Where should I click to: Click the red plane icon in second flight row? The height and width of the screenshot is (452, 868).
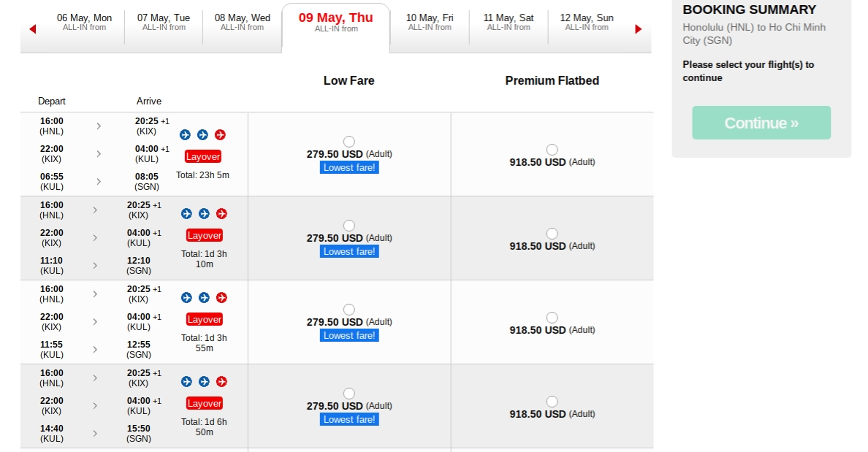pyautogui.click(x=221, y=213)
